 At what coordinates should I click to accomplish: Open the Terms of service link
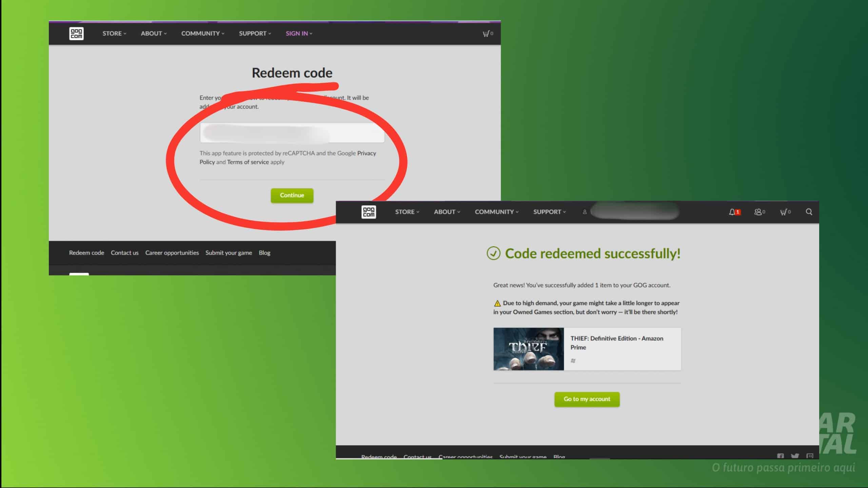(x=248, y=162)
